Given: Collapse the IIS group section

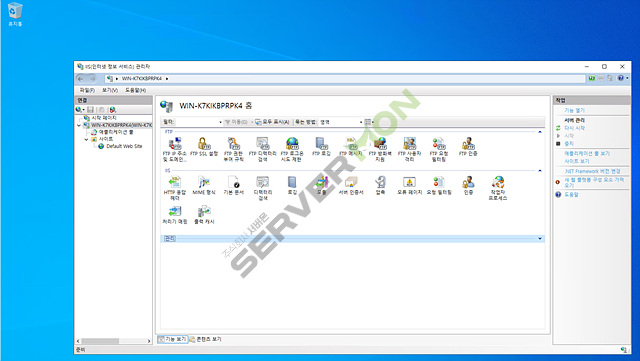Looking at the screenshot, I should tap(540, 171).
